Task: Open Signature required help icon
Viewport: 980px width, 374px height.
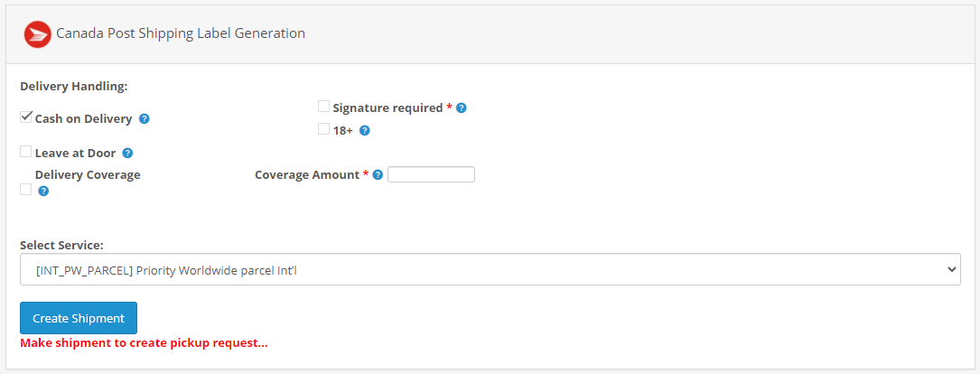Action: pyautogui.click(x=462, y=108)
